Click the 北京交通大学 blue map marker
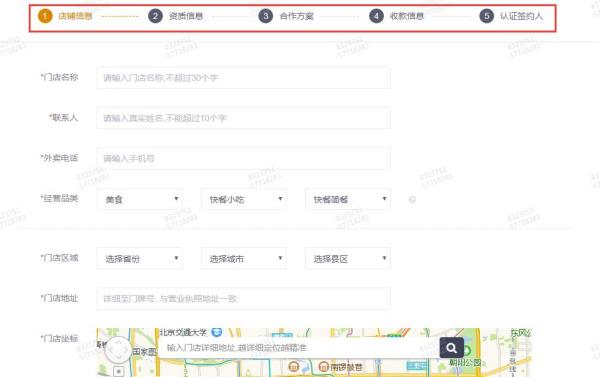The image size is (600, 377). tap(217, 332)
